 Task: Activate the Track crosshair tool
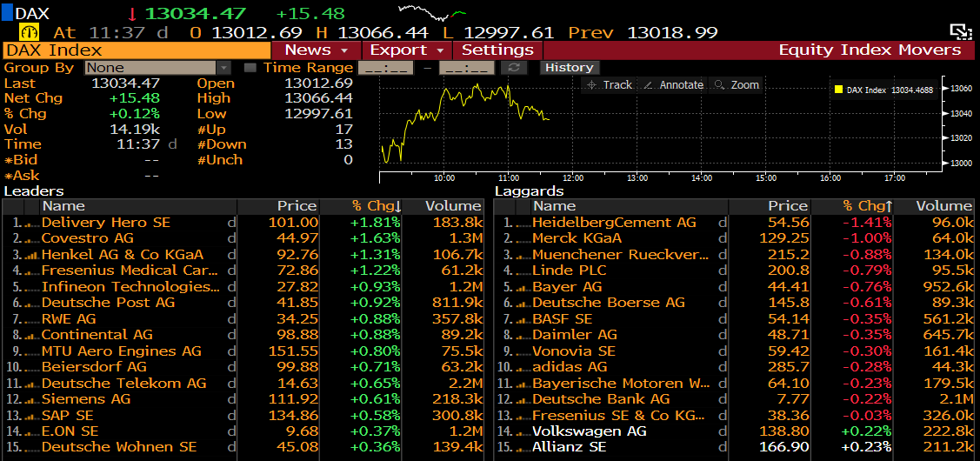[610, 85]
